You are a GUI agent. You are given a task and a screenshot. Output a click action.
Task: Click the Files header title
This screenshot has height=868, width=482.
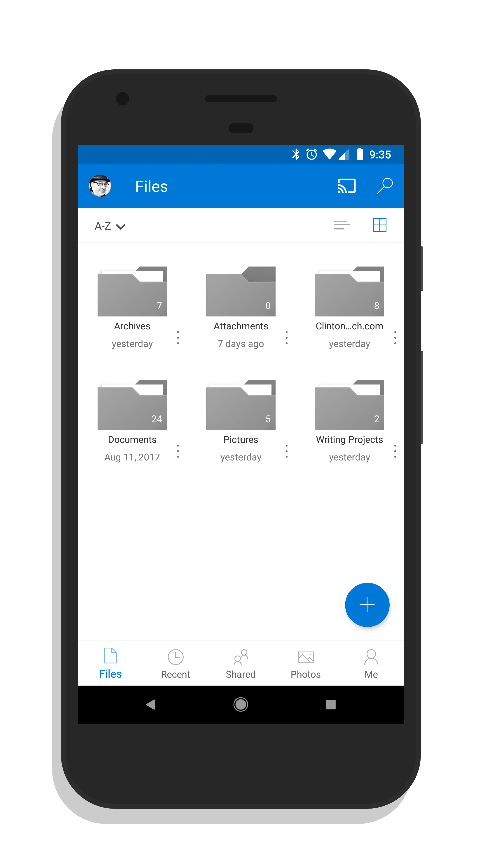(151, 186)
